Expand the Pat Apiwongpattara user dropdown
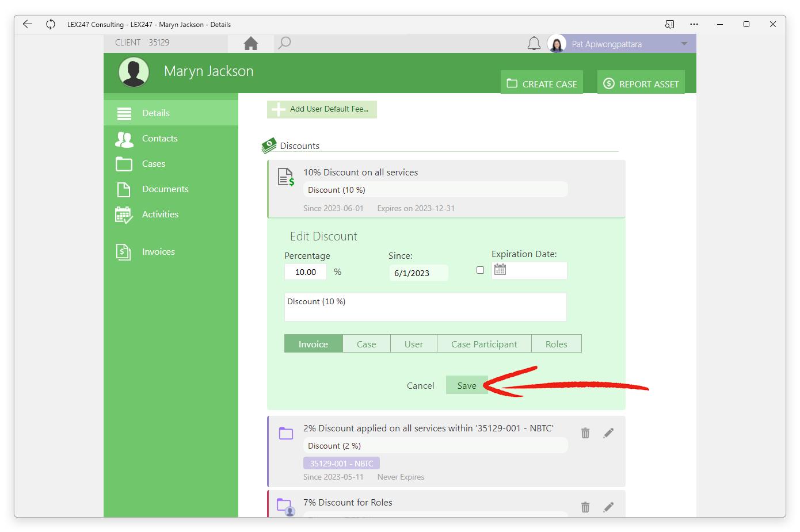 tap(684, 44)
